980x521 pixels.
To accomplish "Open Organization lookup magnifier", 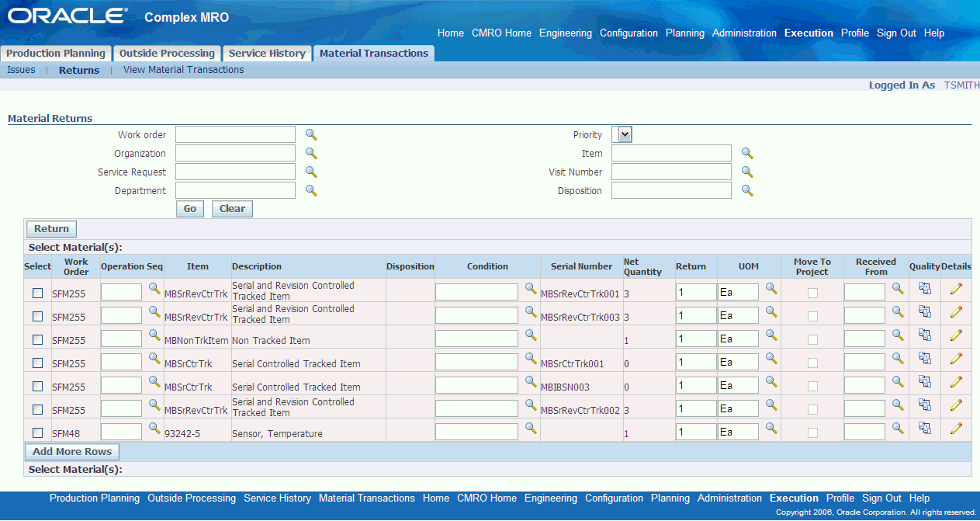I will click(311, 153).
